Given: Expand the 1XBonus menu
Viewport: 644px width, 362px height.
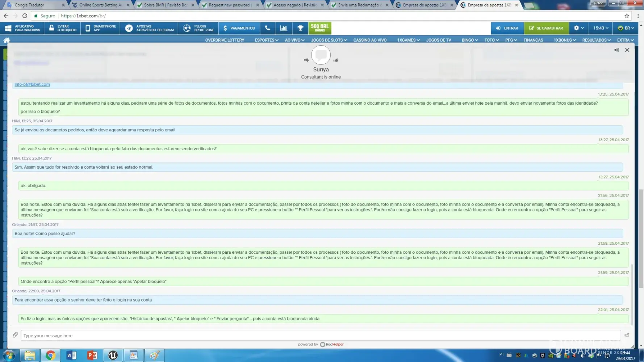Looking at the screenshot, I should (x=565, y=40).
